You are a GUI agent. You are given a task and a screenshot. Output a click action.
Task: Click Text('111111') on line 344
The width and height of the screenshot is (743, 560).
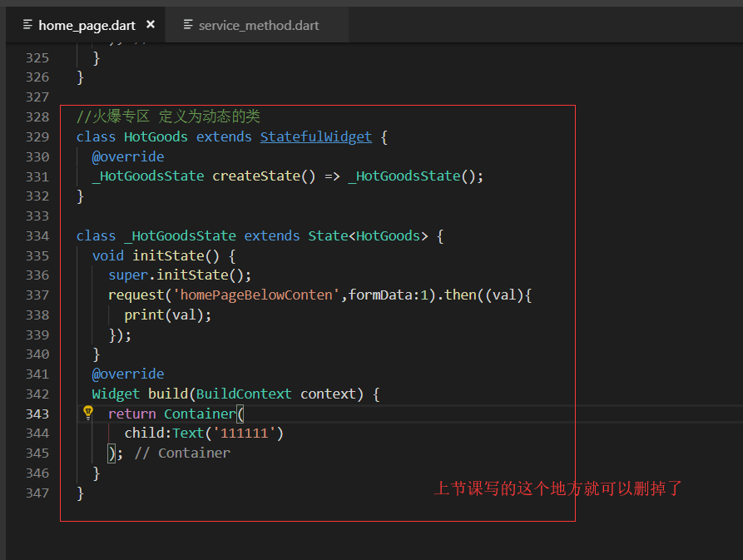[228, 434]
